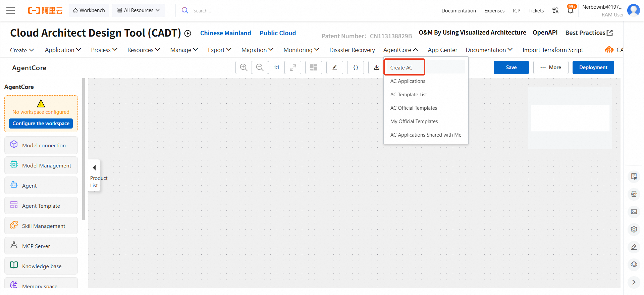Viewport: 644px width, 295px height.
Task: Open the user avatar menu
Action: (634, 10)
